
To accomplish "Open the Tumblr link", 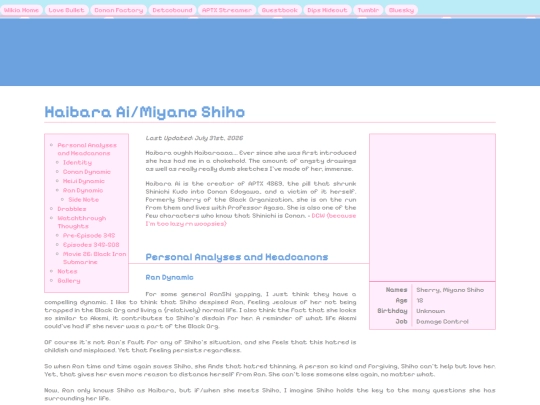I will point(368,10).
